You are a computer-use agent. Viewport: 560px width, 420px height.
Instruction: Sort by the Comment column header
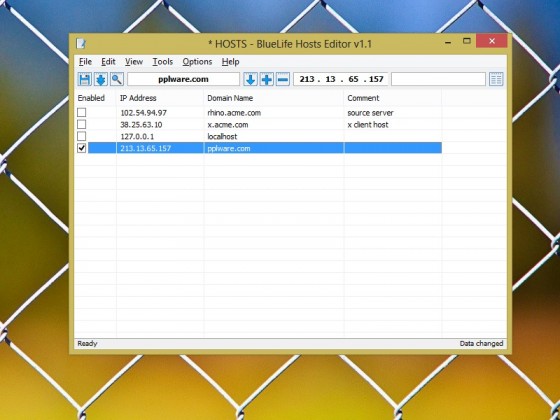[393, 98]
